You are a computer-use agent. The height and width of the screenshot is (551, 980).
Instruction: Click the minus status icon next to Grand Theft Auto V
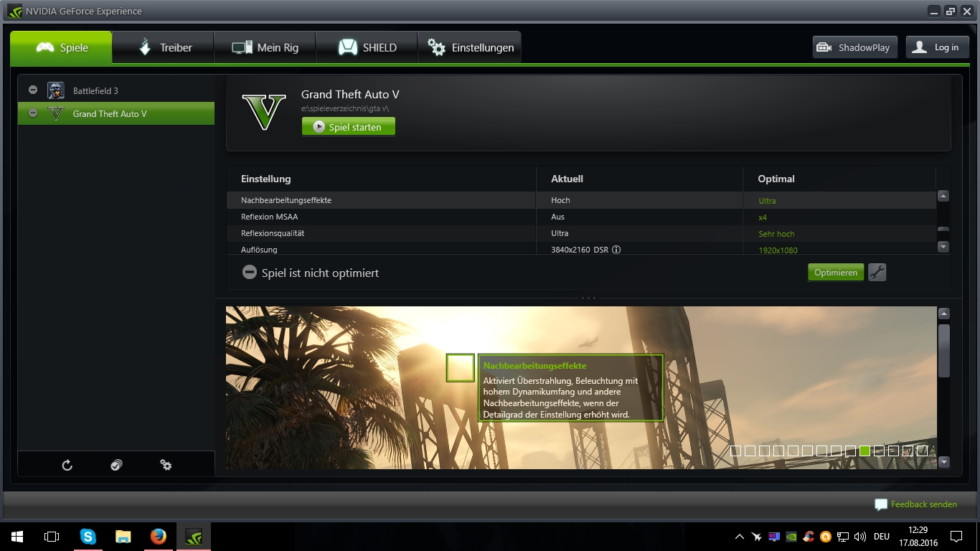pos(33,113)
